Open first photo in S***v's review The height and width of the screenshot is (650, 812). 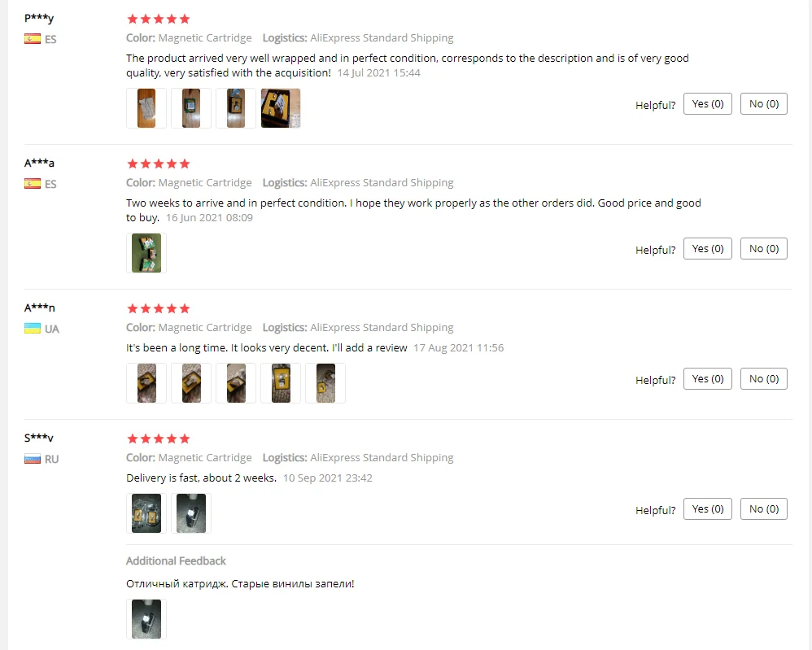146,513
